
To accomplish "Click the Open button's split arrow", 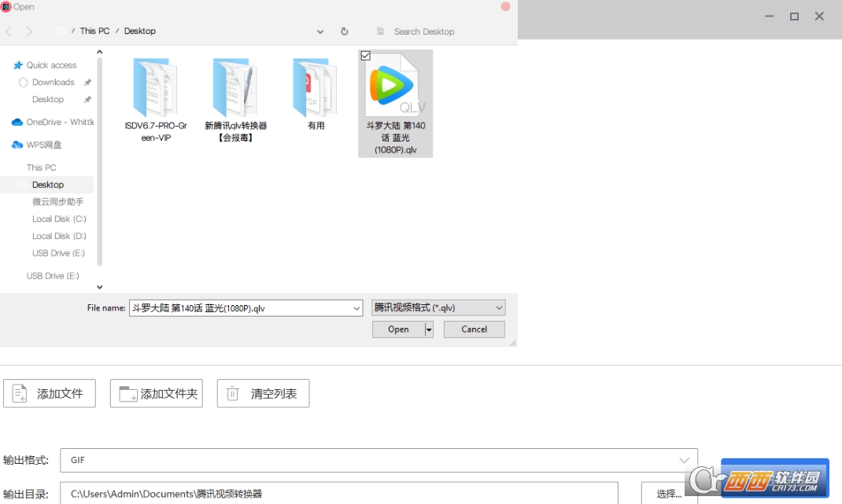I will 429,329.
